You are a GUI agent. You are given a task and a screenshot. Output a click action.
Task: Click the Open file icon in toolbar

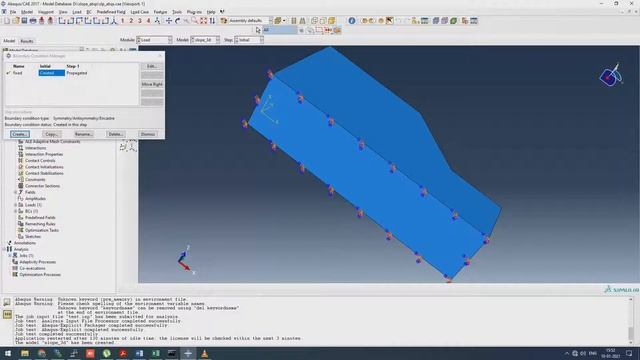tap(16, 21)
